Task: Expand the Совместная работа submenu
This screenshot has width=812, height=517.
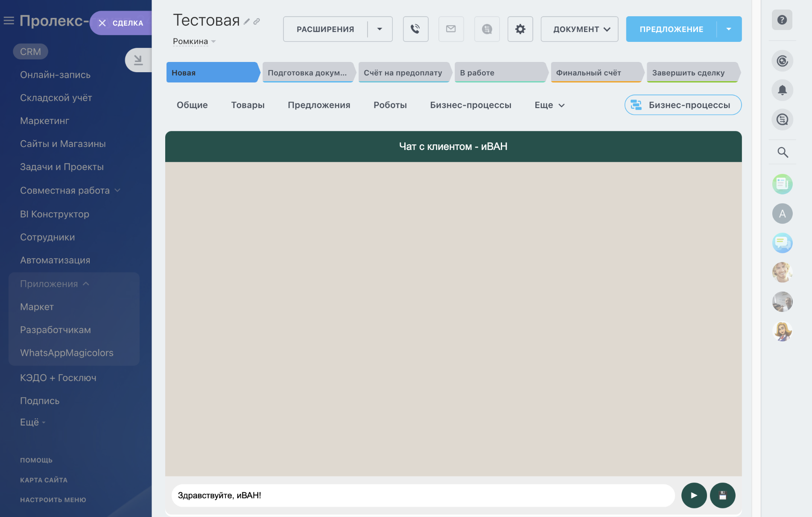Action: (x=117, y=190)
